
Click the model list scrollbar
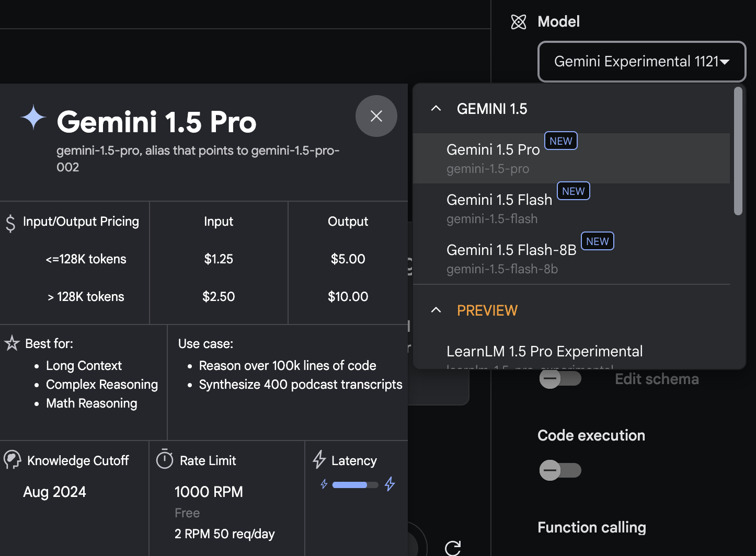(x=738, y=151)
